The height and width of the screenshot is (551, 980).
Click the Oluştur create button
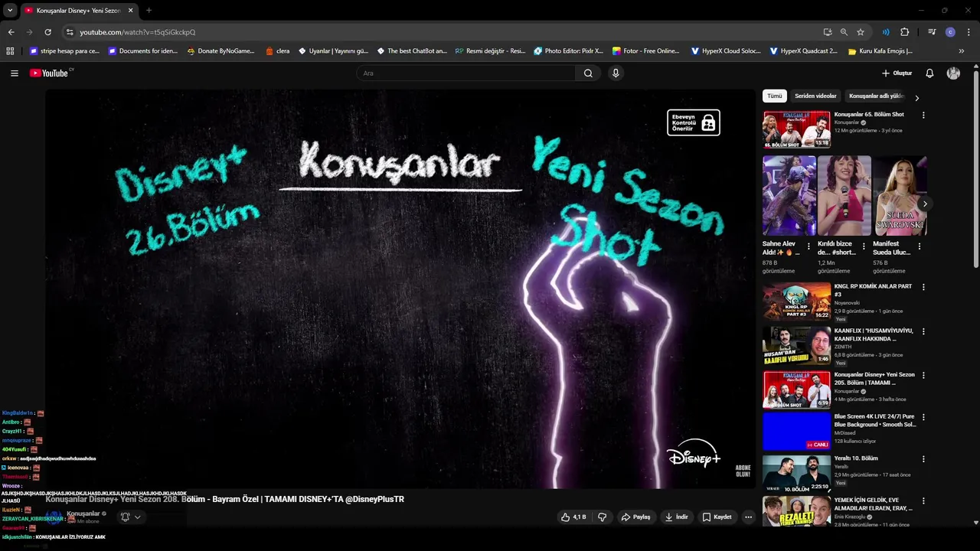pos(897,73)
